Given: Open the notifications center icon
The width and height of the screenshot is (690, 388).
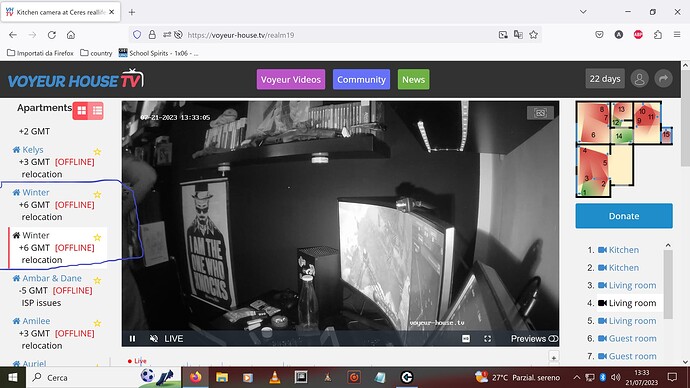Looking at the screenshot, I should click(x=672, y=377).
